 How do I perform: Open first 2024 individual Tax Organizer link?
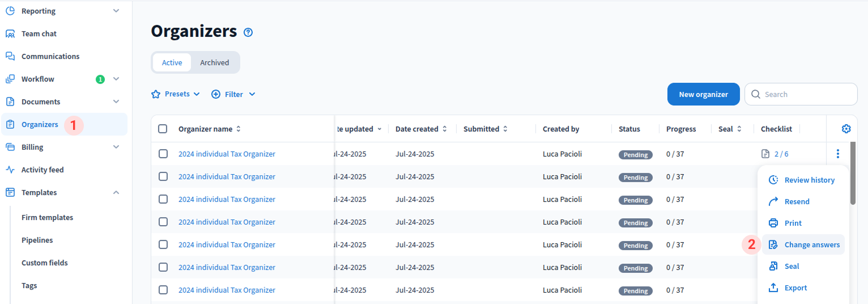pos(227,154)
